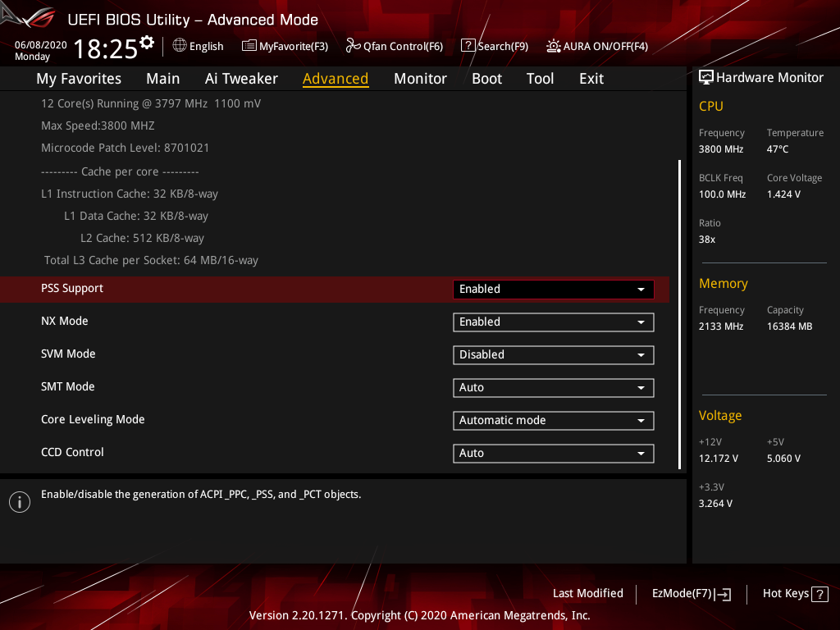Click the date 06/08/2020
Screen dimensions: 840x630
41,45
